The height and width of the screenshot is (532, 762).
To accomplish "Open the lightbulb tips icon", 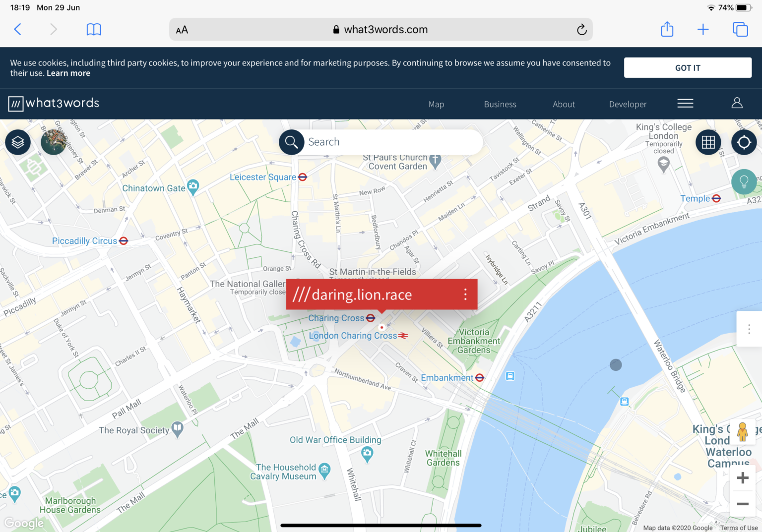I will 744,182.
